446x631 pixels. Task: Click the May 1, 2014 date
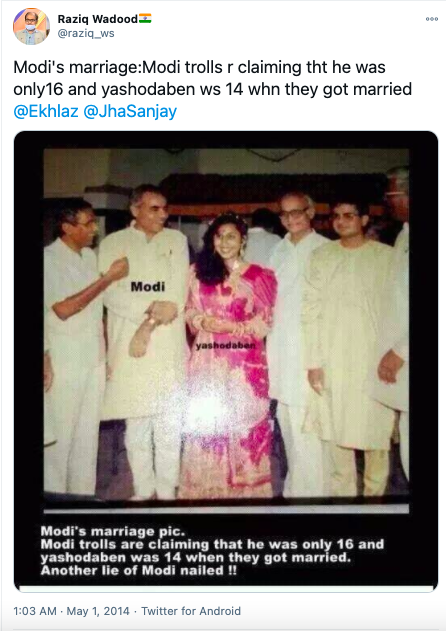(x=98, y=611)
